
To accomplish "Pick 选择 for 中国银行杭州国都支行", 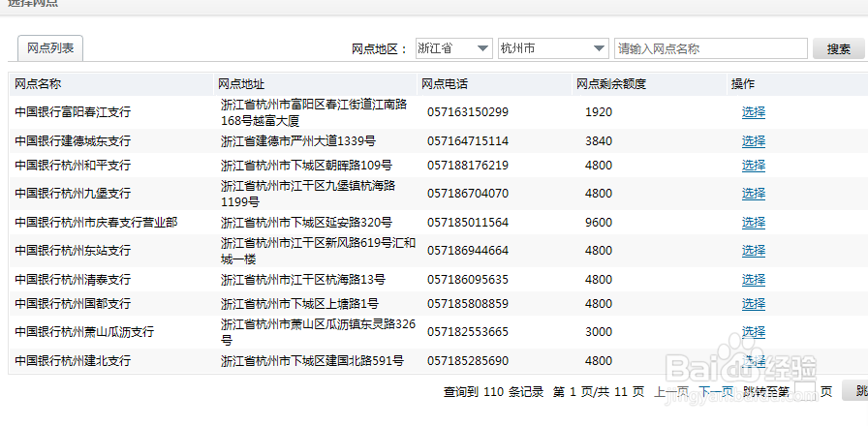I will 754,304.
